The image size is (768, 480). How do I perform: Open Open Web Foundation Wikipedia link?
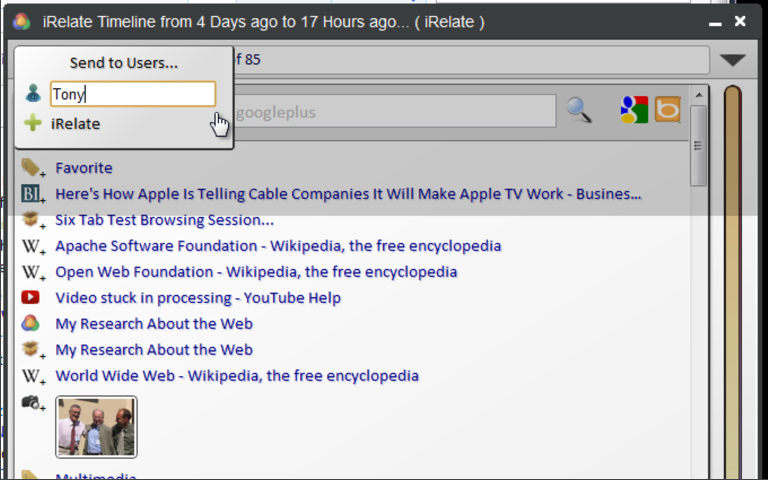tap(256, 272)
